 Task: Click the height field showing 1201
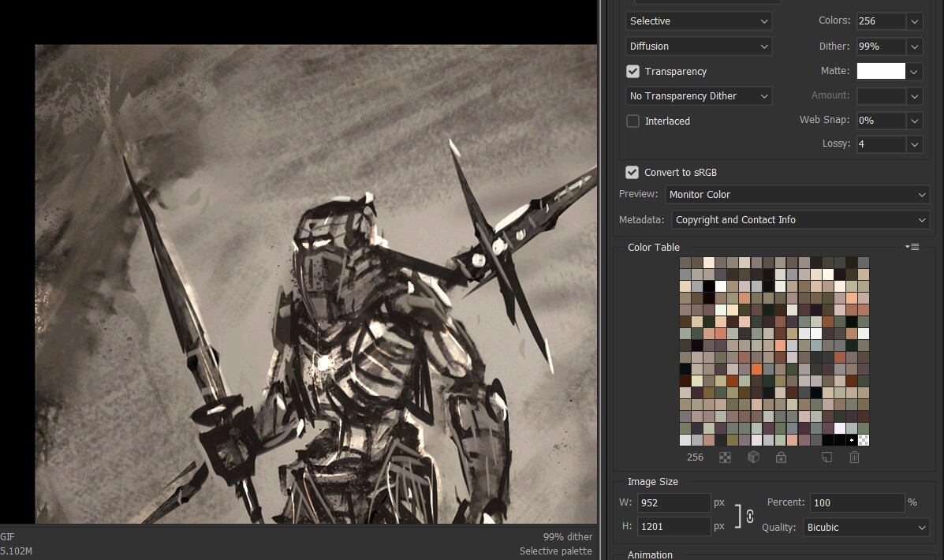tap(673, 526)
